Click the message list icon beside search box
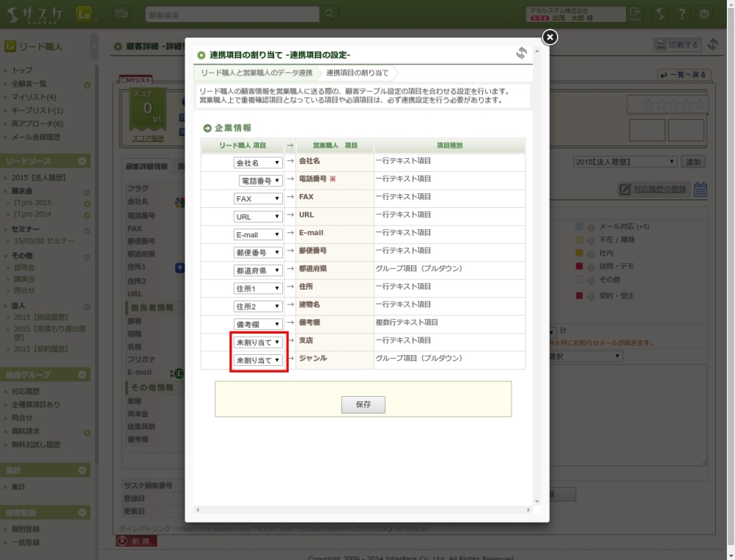Viewport: 735px width, 560px height. (x=121, y=14)
